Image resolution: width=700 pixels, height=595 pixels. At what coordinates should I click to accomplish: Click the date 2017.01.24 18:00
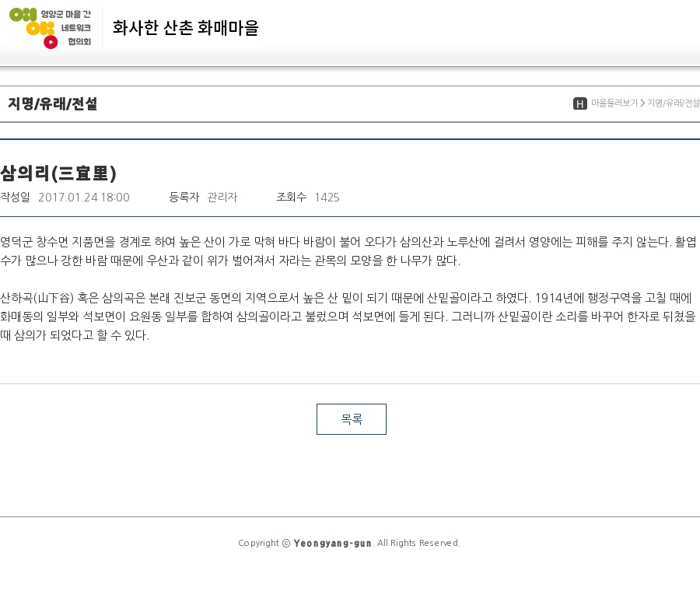point(84,198)
